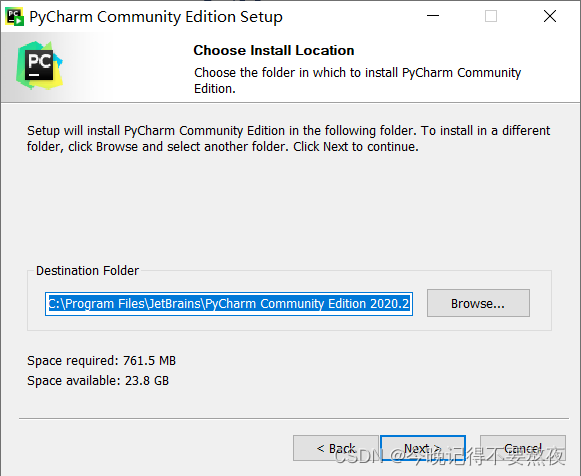The image size is (581, 476).
Task: Continue with the Next > button
Action: coord(423,448)
